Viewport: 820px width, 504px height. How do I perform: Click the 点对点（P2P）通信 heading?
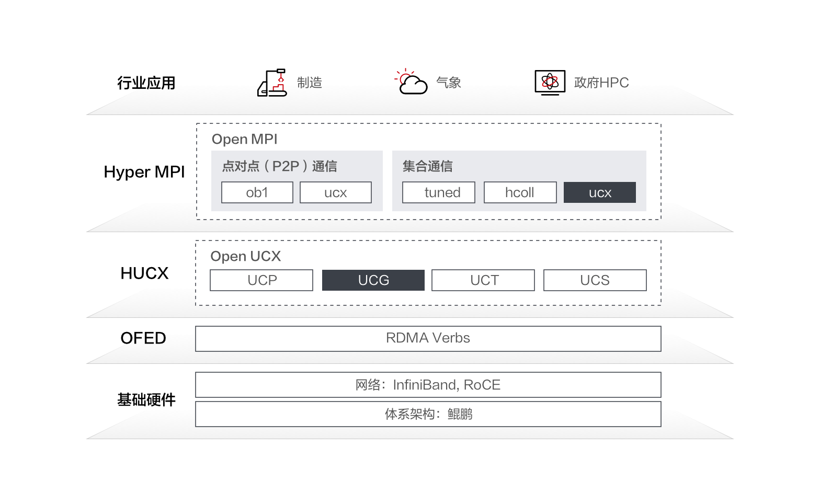click(280, 166)
